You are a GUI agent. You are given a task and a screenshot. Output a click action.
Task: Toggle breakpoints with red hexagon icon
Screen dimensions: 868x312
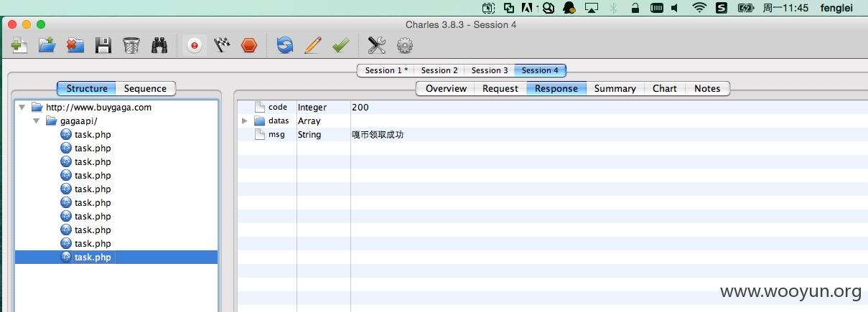tap(249, 46)
